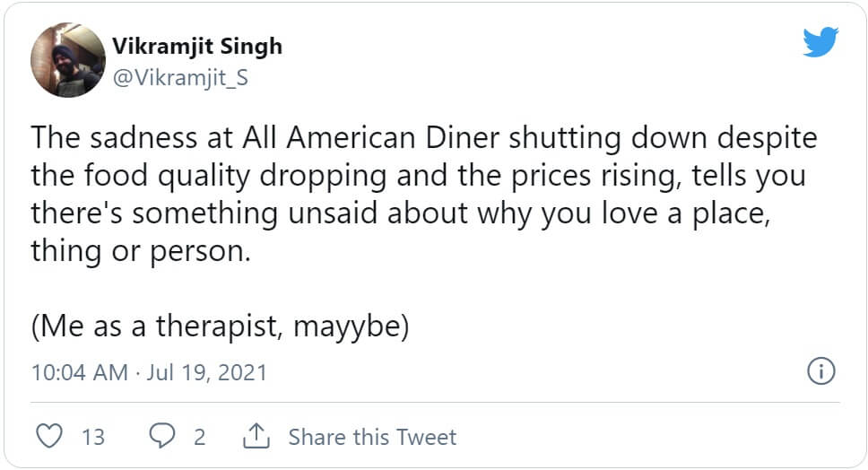Click the share upload arrow icon
Image resolution: width=868 pixels, height=470 pixels.
tap(256, 437)
